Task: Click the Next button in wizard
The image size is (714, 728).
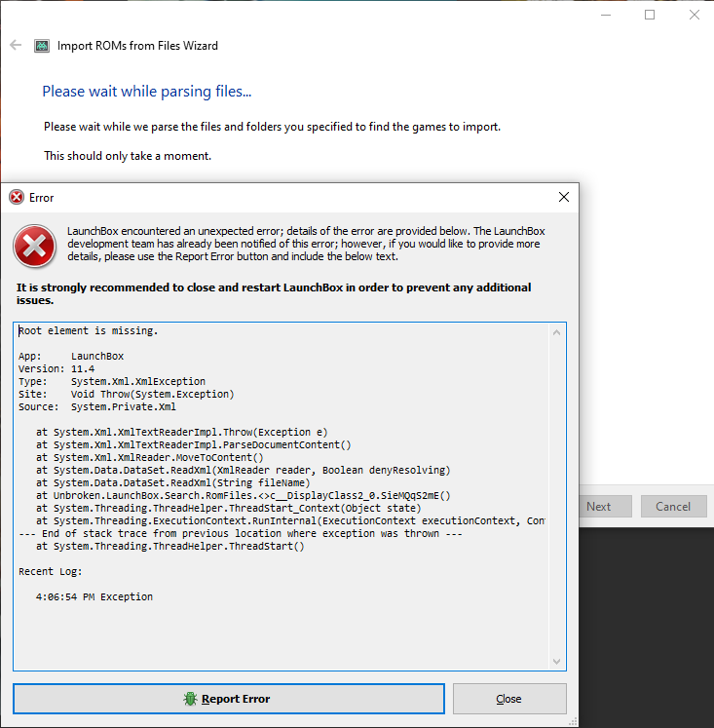Action: point(605,507)
